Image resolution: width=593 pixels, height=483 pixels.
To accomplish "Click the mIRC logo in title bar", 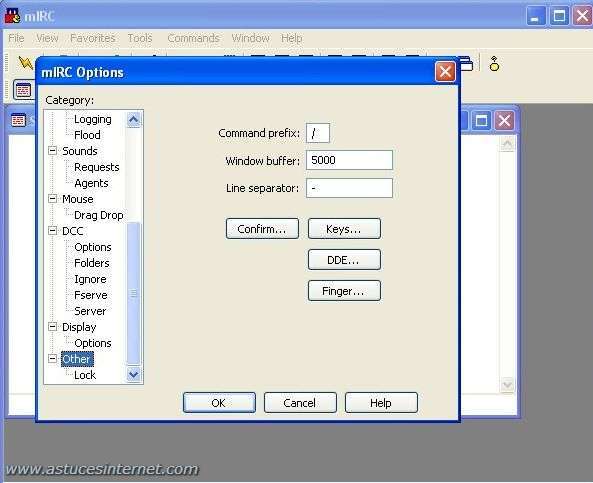I will click(12, 16).
